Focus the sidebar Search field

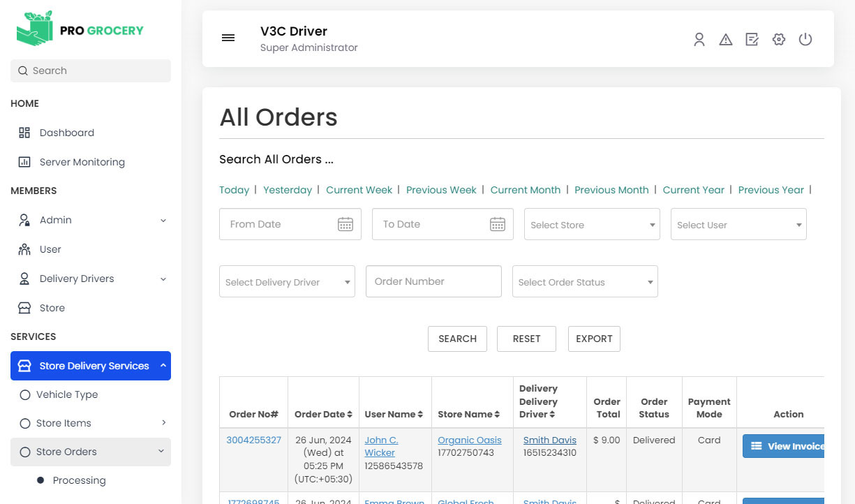click(91, 71)
